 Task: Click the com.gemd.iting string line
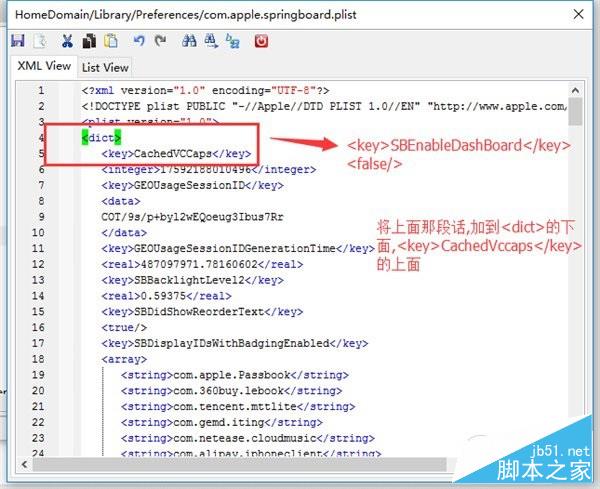pos(222,422)
